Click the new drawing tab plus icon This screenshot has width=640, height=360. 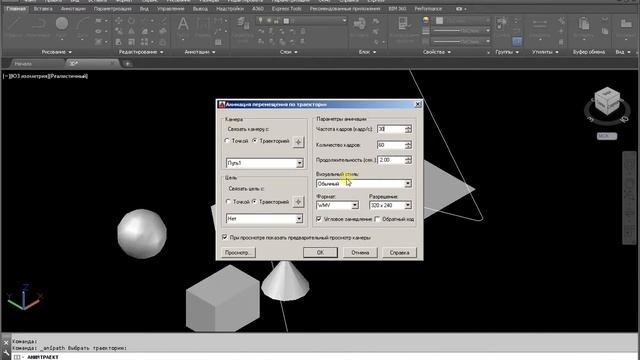127,64
